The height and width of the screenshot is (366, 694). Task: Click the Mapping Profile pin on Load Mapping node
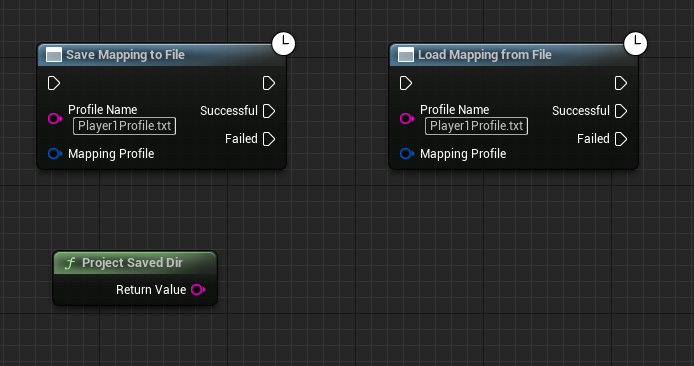point(407,154)
